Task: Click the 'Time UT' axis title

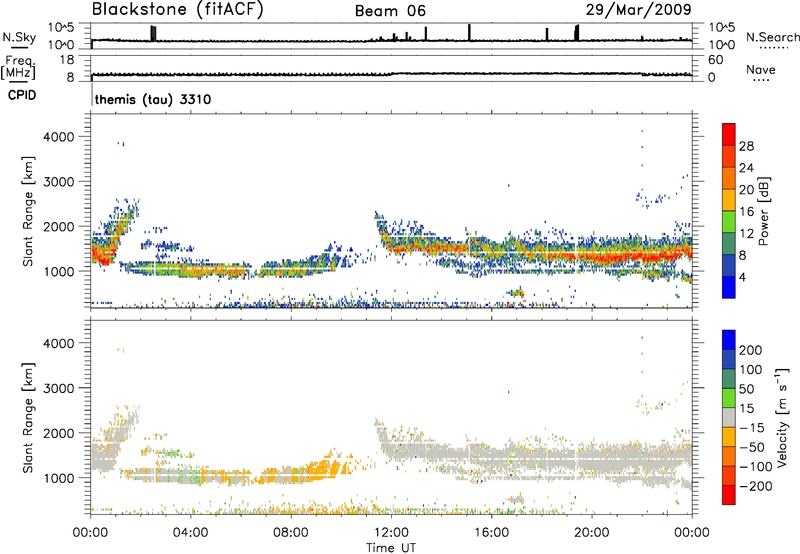Action: pyautogui.click(x=391, y=548)
